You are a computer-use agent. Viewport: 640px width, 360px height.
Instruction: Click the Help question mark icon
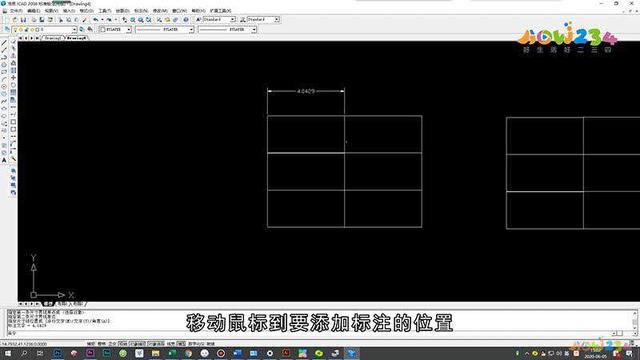(x=186, y=20)
